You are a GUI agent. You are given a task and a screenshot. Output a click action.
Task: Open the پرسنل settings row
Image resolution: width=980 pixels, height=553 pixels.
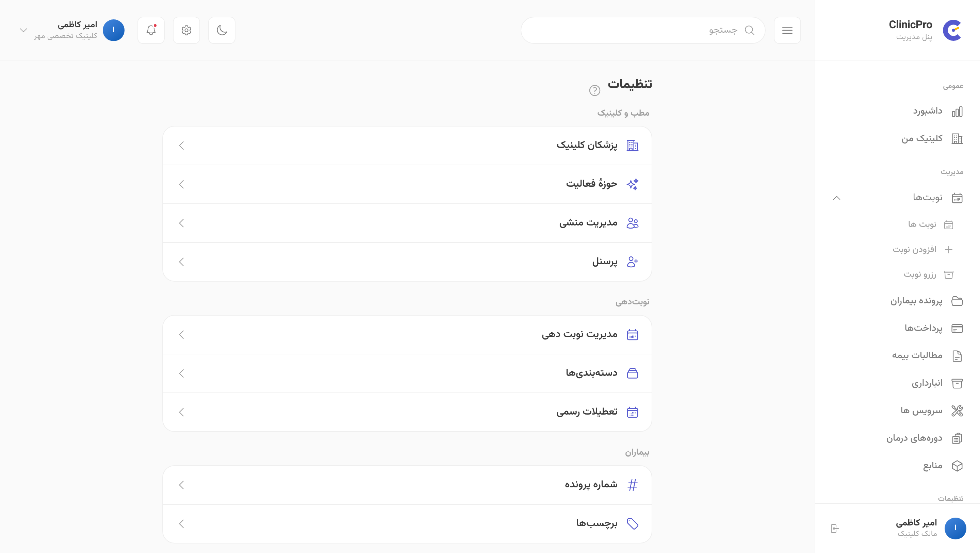coord(407,262)
